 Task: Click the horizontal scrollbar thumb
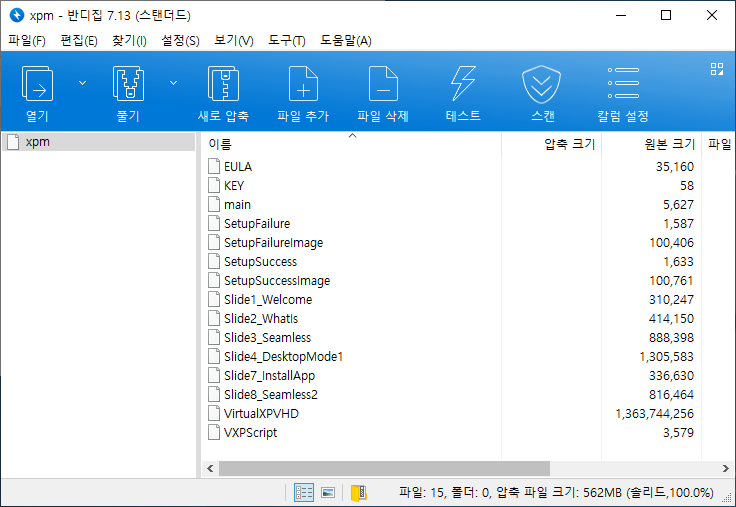coord(384,469)
